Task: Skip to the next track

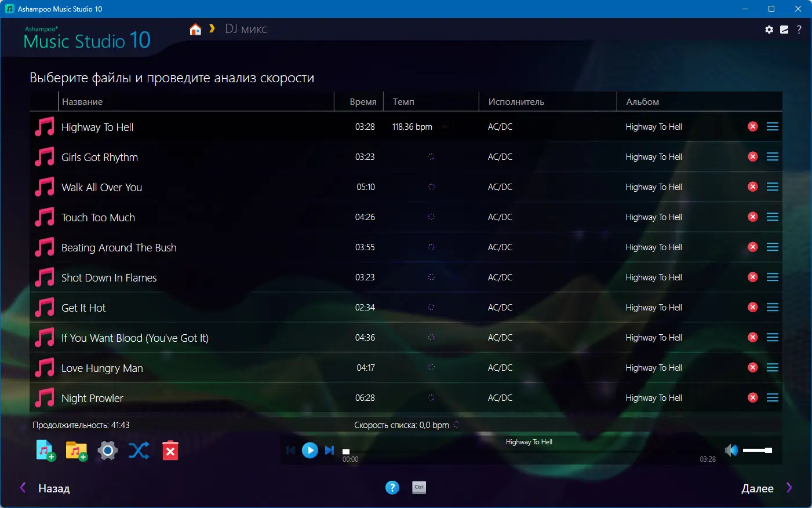Action: pyautogui.click(x=329, y=450)
